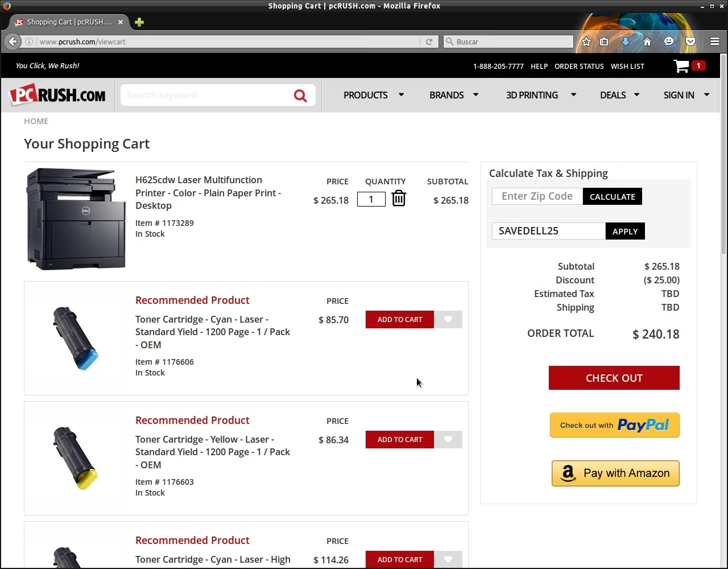Show site information icon in address bar
This screenshot has width=728, height=569.
pyautogui.click(x=29, y=42)
